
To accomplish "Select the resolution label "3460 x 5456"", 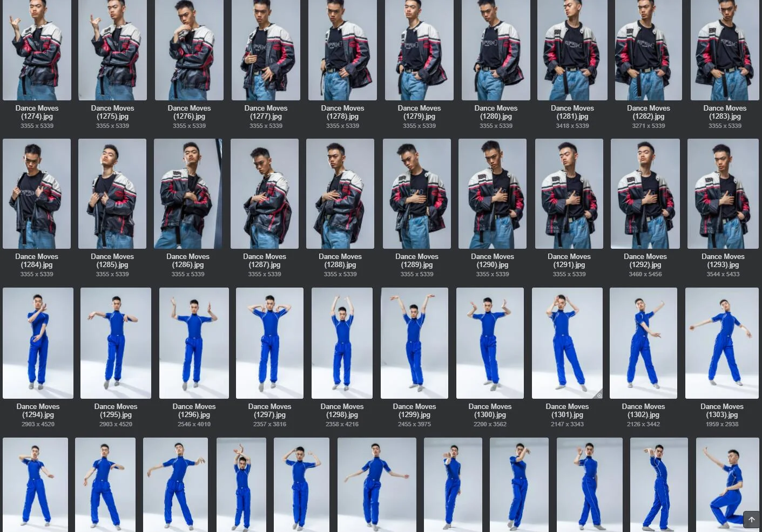I will point(645,274).
